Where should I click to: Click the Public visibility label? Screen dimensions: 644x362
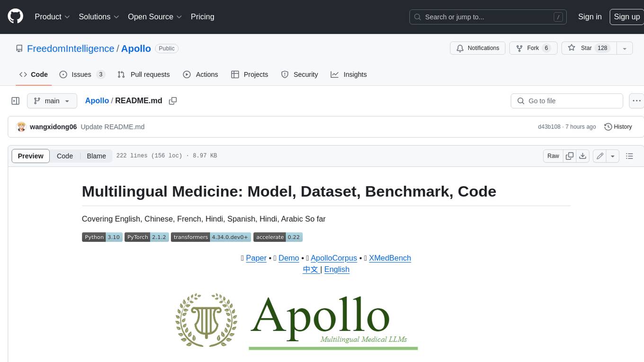167,48
